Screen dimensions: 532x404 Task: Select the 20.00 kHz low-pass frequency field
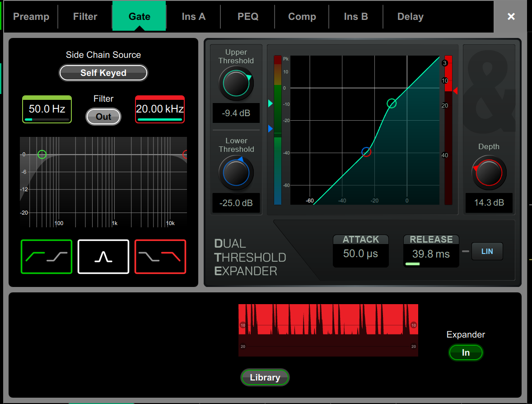coord(160,109)
